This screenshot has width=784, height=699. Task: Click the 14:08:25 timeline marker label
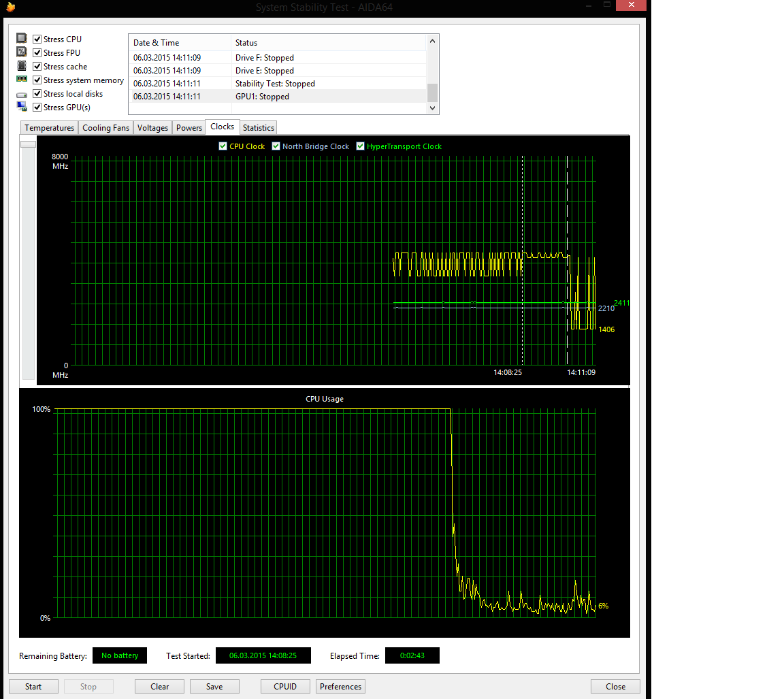tap(508, 372)
